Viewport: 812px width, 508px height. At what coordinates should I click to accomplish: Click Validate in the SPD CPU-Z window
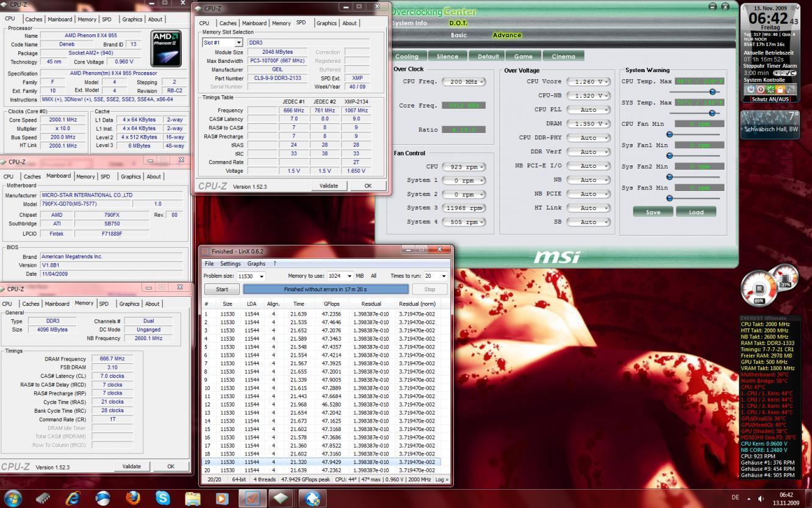tap(329, 186)
